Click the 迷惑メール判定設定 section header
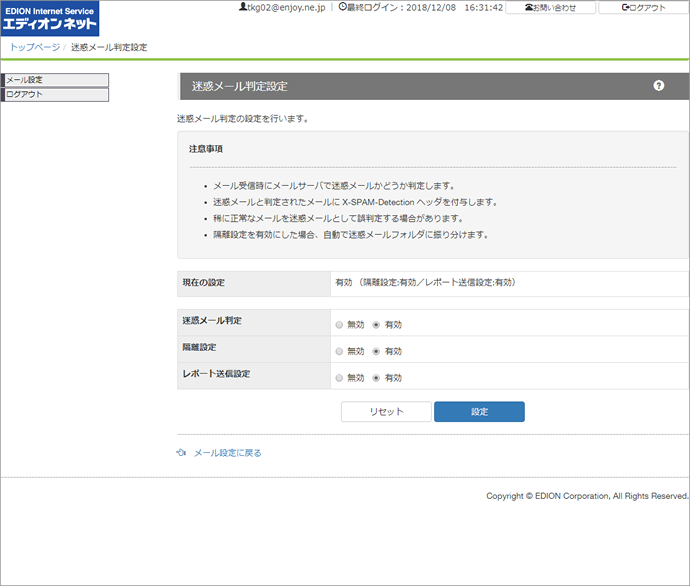690x586 pixels. (434, 86)
